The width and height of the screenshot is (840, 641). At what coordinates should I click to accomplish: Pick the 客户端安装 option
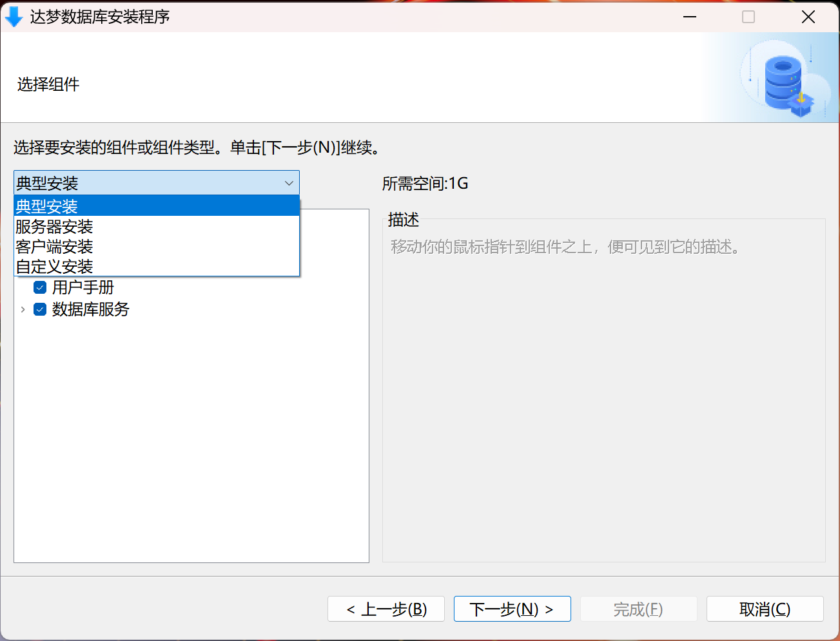click(x=157, y=246)
